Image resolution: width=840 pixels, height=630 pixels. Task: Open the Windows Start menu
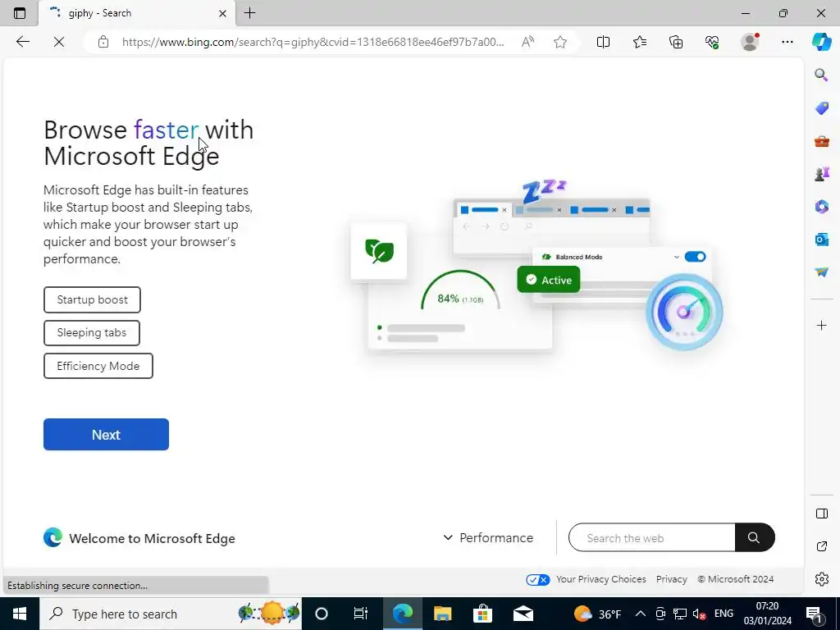[20, 614]
